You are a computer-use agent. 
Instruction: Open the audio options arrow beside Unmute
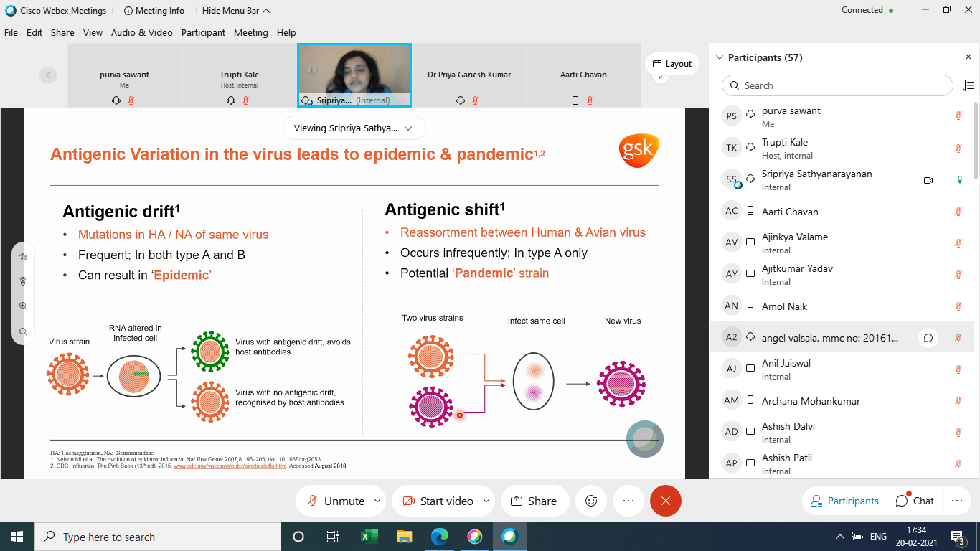[376, 501]
